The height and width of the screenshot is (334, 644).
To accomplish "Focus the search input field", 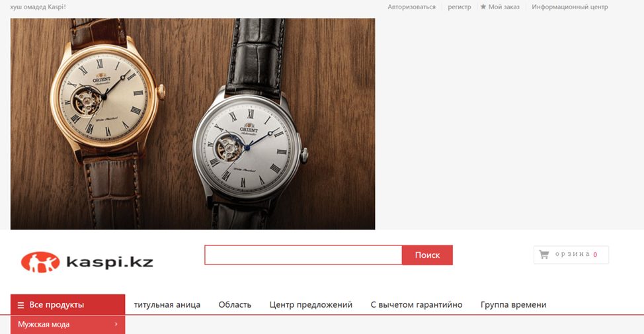I will tap(303, 255).
